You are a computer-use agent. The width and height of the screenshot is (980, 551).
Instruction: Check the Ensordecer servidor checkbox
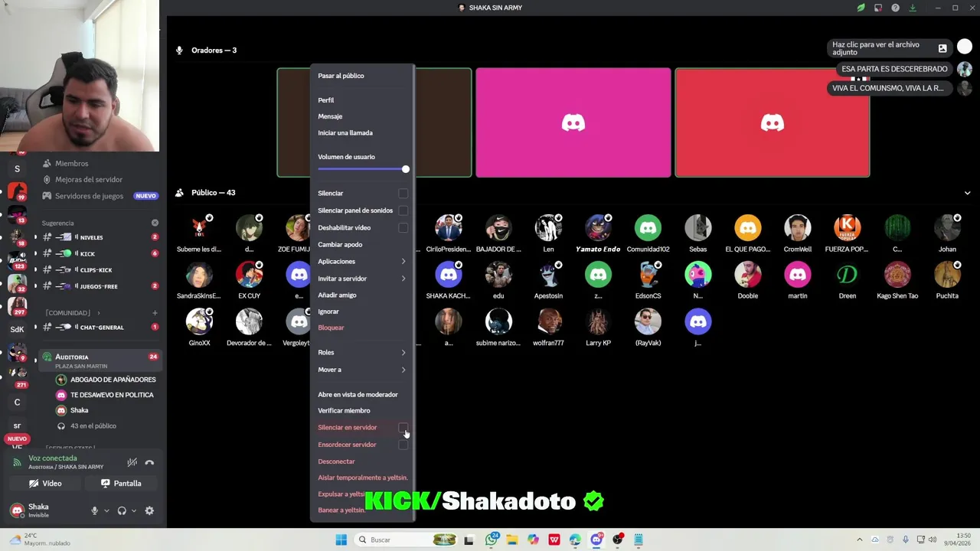pos(403,445)
